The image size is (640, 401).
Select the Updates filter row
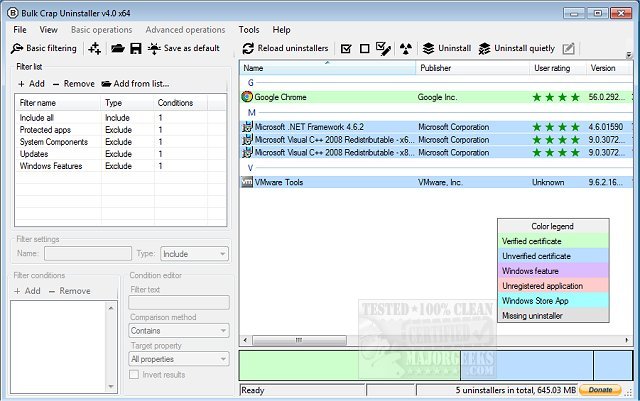120,154
